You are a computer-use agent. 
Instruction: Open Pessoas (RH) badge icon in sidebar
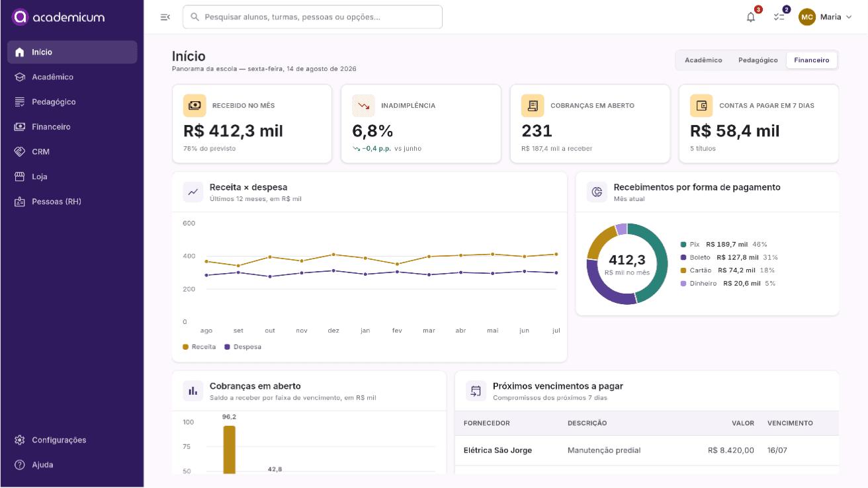pyautogui.click(x=20, y=202)
